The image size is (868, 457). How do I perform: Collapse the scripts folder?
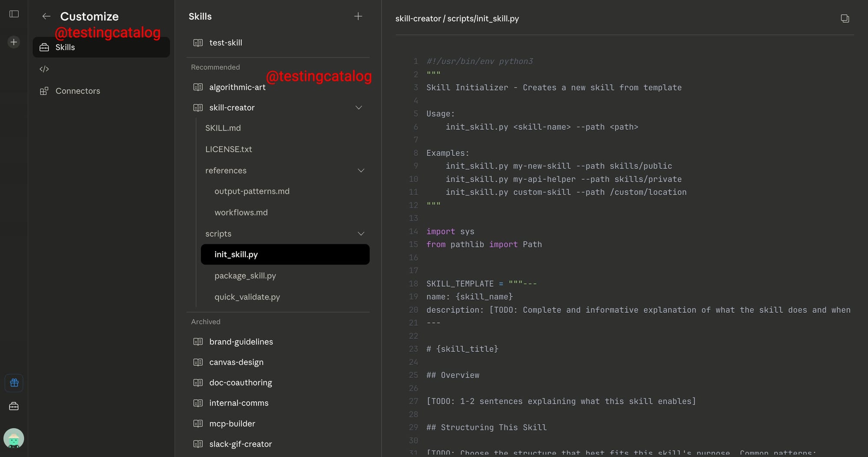click(x=361, y=234)
